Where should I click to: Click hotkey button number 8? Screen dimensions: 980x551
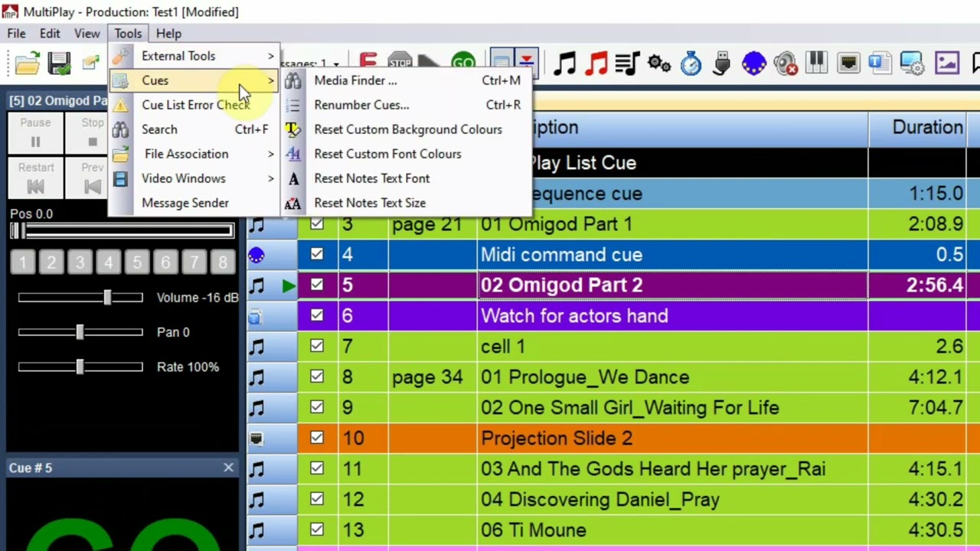(223, 263)
